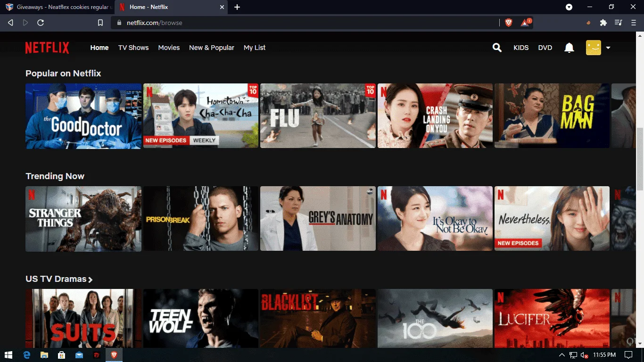Go to Home in Netflix menu
The image size is (644, 362).
(99, 48)
